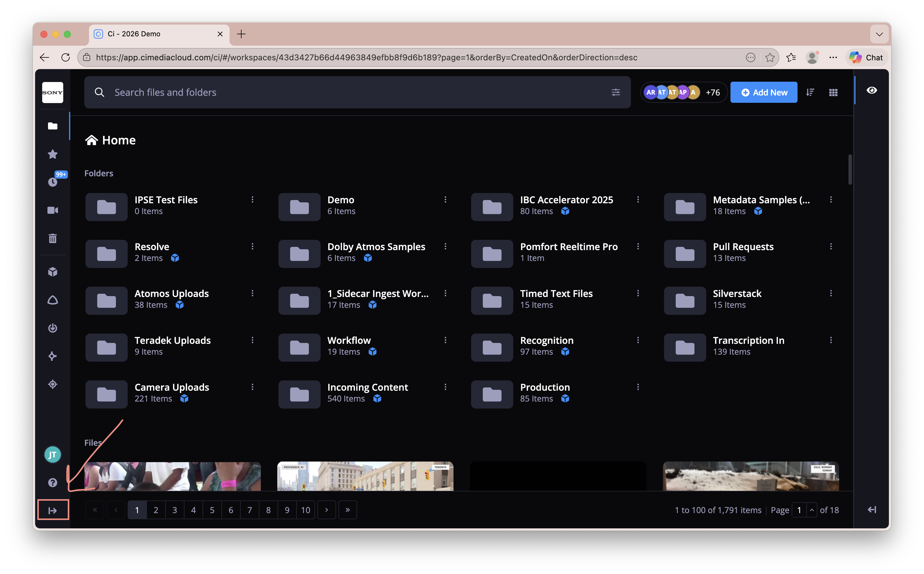Open search filter sliders icon
Image resolution: width=924 pixels, height=574 pixels.
click(615, 92)
